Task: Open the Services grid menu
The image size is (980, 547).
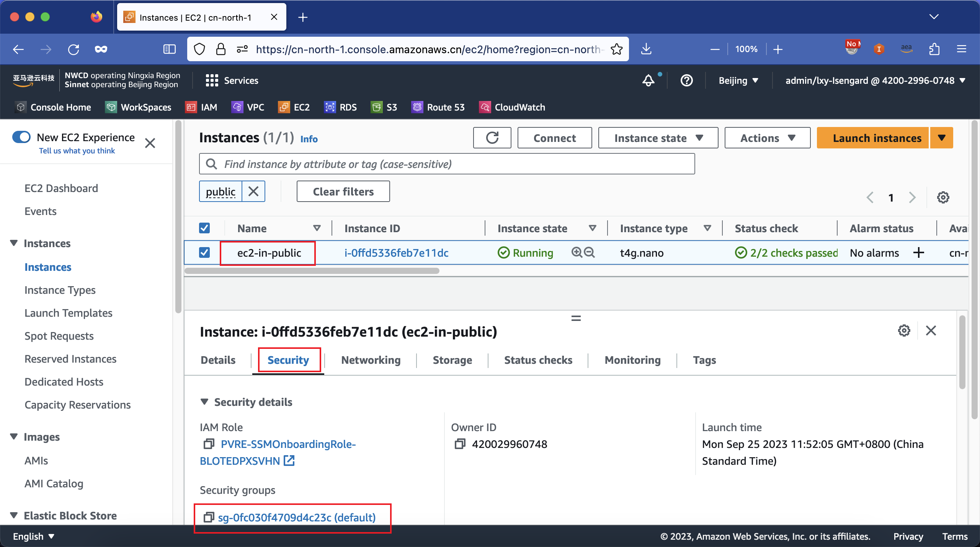Action: click(232, 80)
